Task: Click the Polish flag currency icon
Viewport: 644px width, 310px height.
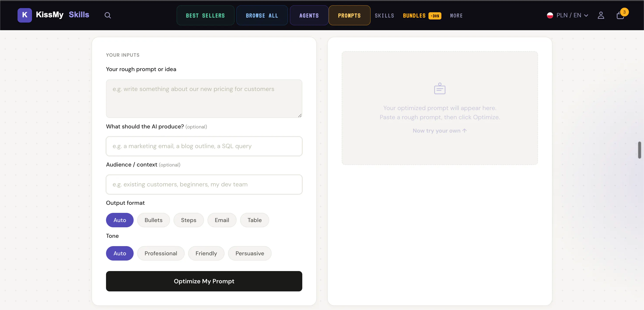Action: [550, 16]
